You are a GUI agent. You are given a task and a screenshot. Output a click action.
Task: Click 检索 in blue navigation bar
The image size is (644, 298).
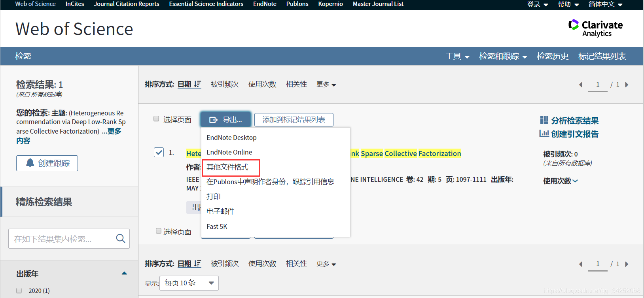23,56
